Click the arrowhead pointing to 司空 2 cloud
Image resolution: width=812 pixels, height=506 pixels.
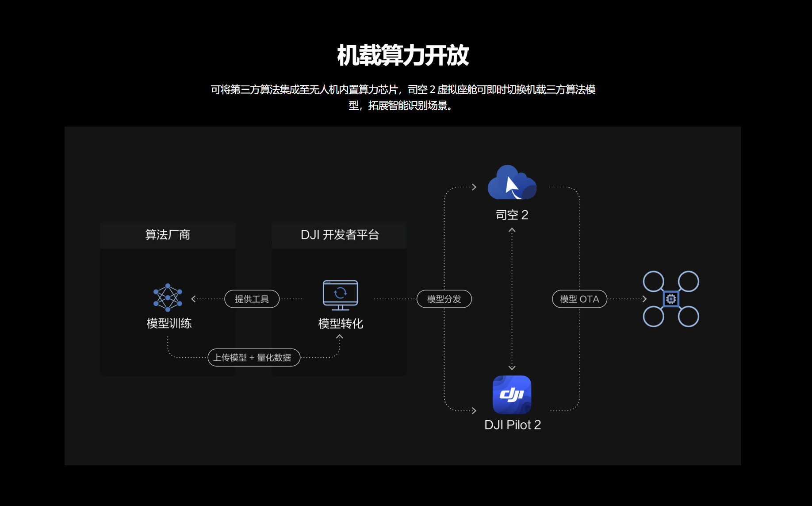click(x=474, y=187)
